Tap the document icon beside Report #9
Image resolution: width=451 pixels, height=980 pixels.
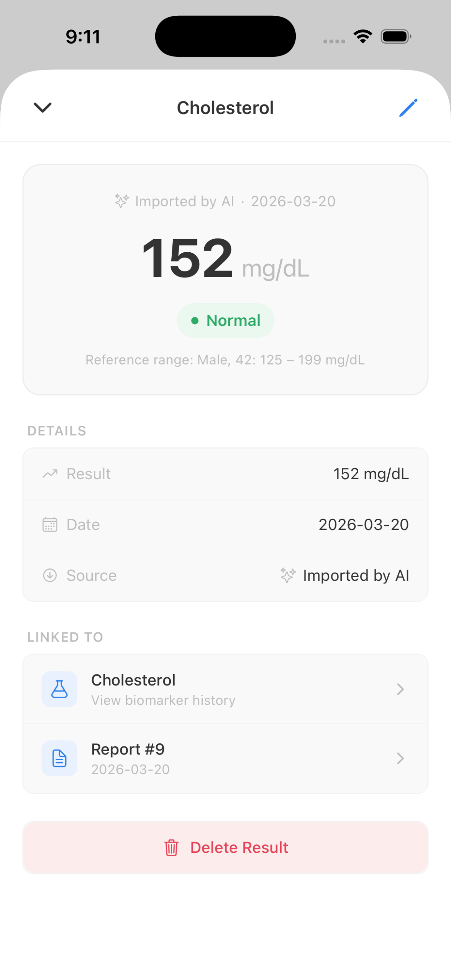[59, 758]
